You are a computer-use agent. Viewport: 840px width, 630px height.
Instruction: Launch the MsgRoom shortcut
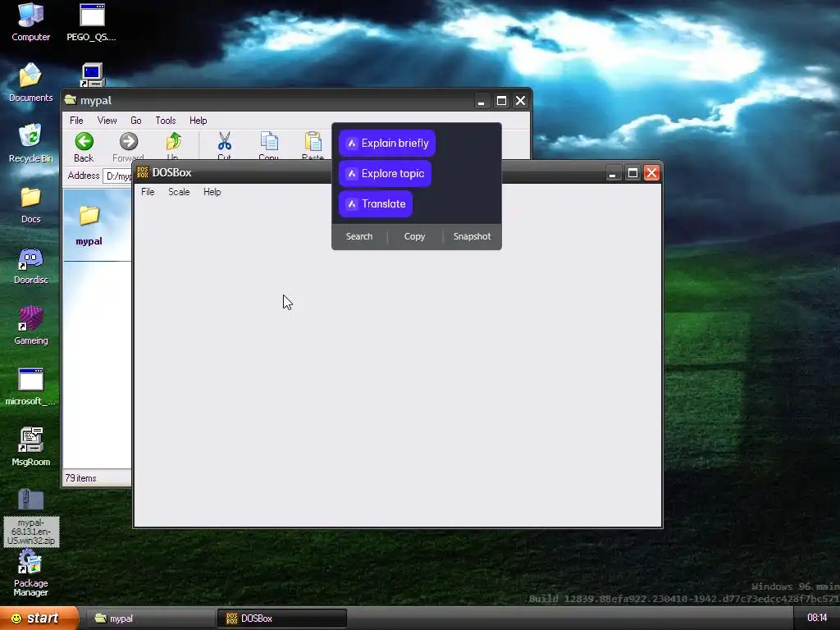(30, 446)
